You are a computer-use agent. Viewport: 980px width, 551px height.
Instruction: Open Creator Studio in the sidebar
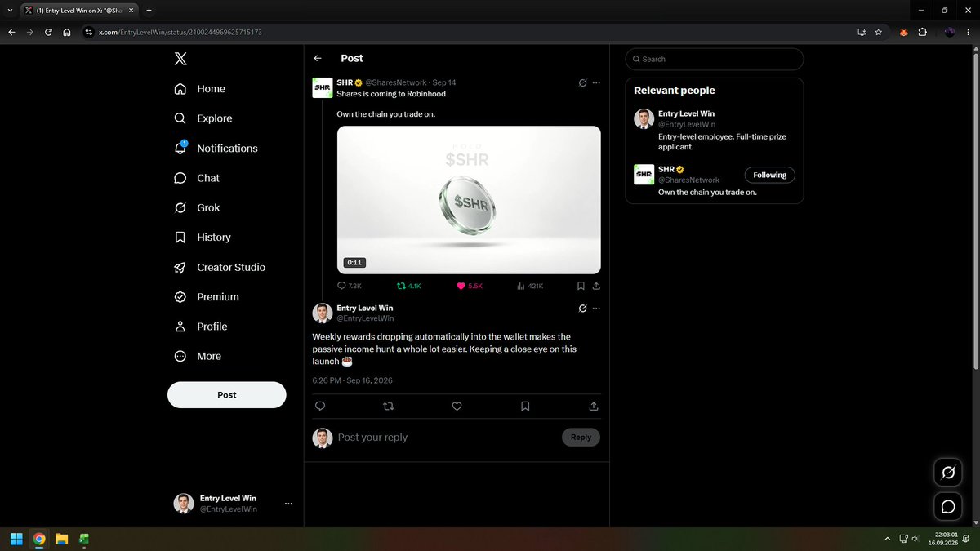coord(220,267)
